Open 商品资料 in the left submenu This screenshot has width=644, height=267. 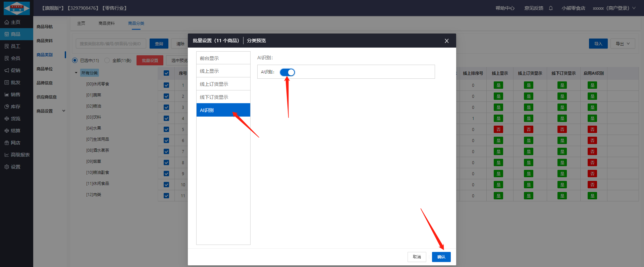pyautogui.click(x=45, y=41)
